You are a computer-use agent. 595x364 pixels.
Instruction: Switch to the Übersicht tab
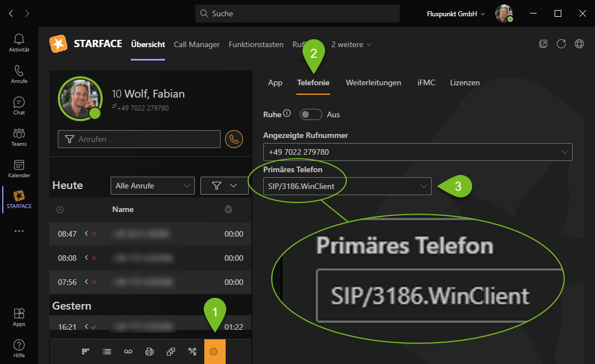click(x=148, y=44)
